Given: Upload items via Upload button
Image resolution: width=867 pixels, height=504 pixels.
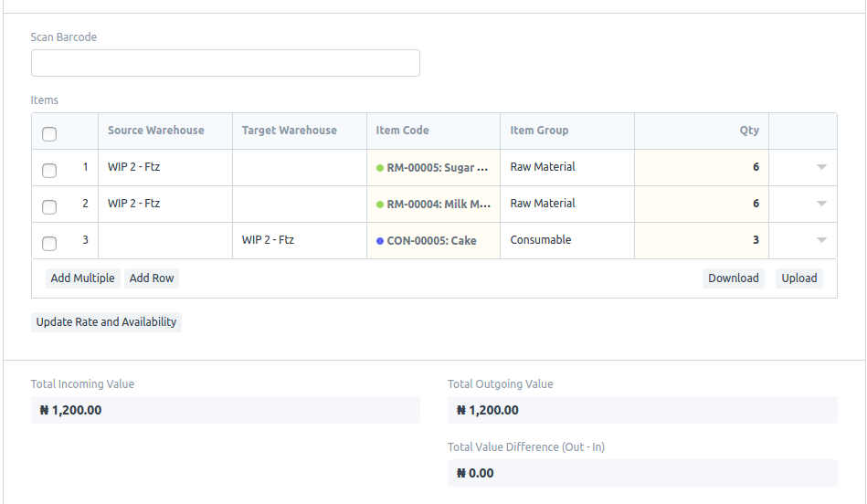Looking at the screenshot, I should click(x=799, y=278).
